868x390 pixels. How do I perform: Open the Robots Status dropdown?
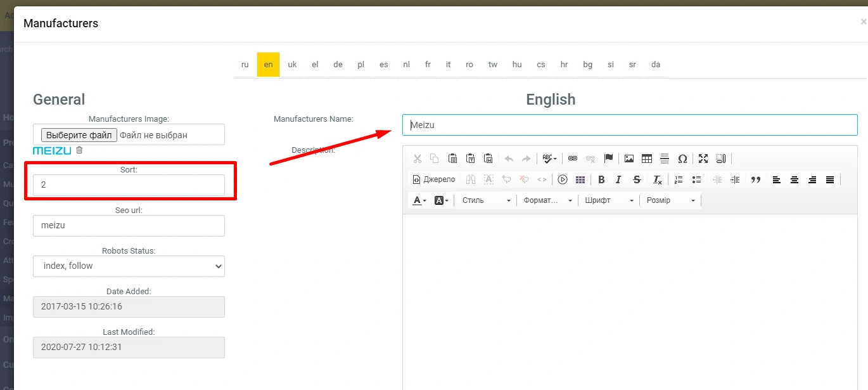(x=129, y=266)
